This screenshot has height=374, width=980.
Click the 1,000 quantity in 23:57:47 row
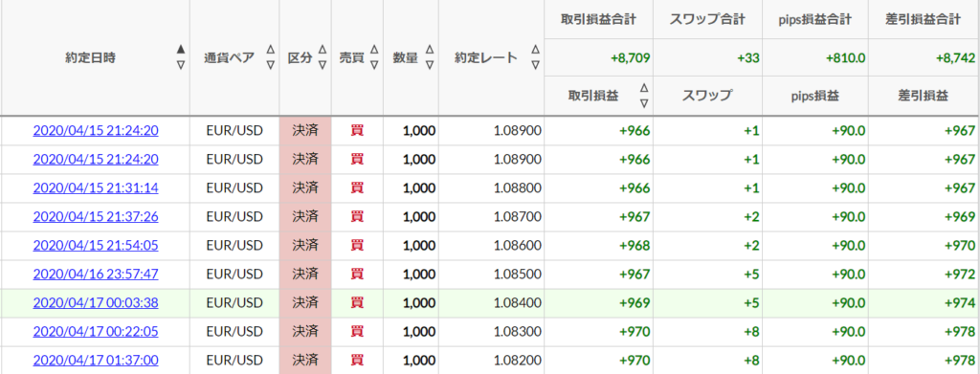(x=419, y=275)
